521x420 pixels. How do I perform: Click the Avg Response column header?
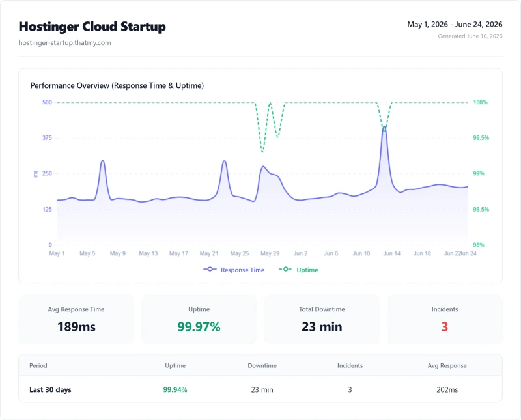[x=447, y=365]
